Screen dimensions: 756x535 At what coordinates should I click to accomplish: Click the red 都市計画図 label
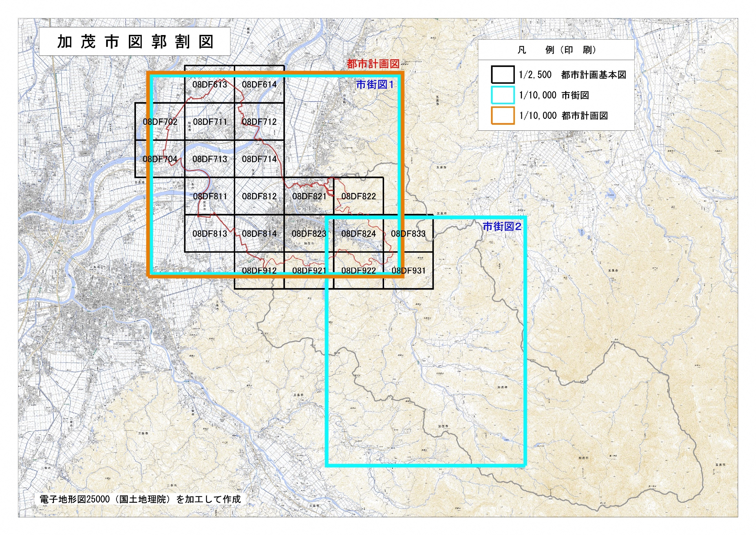[373, 64]
